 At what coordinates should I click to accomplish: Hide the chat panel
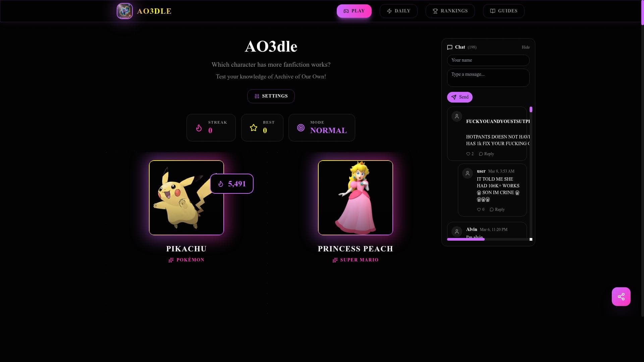(526, 47)
